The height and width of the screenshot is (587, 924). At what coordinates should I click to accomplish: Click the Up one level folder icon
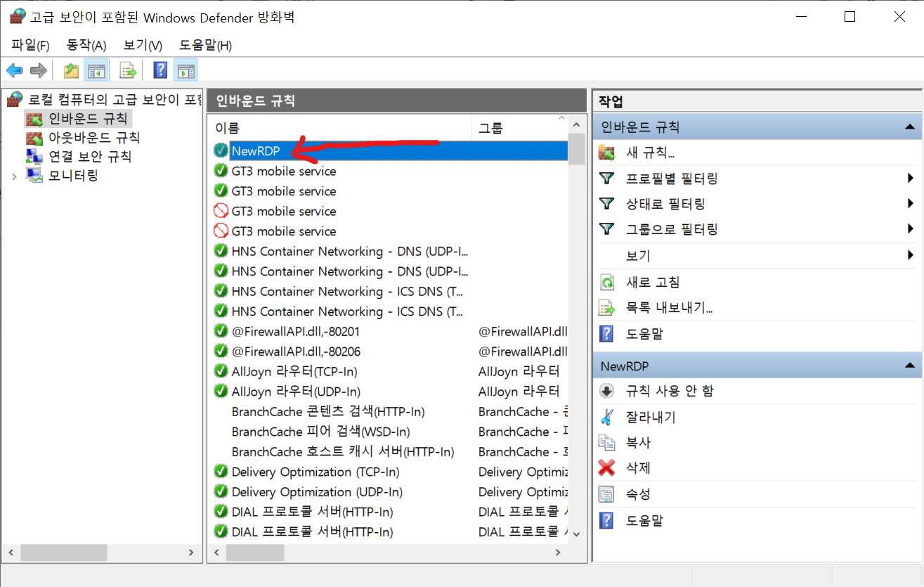[71, 70]
